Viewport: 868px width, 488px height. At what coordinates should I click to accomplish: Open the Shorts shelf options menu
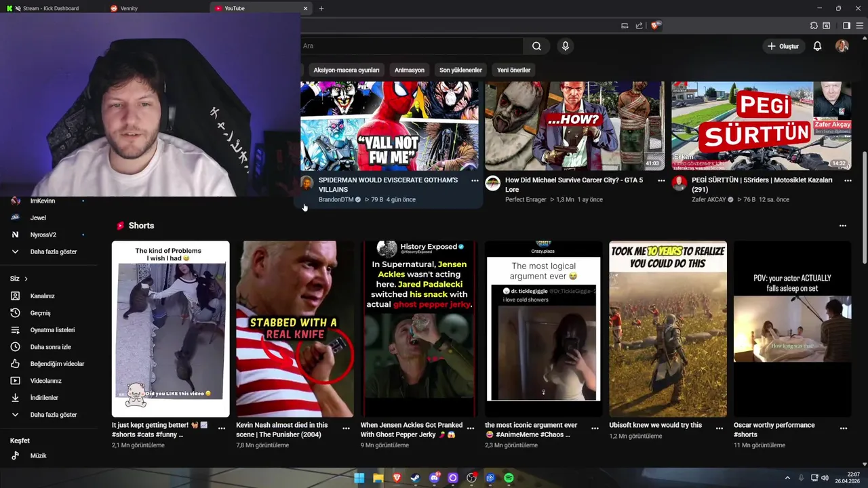coord(843,226)
